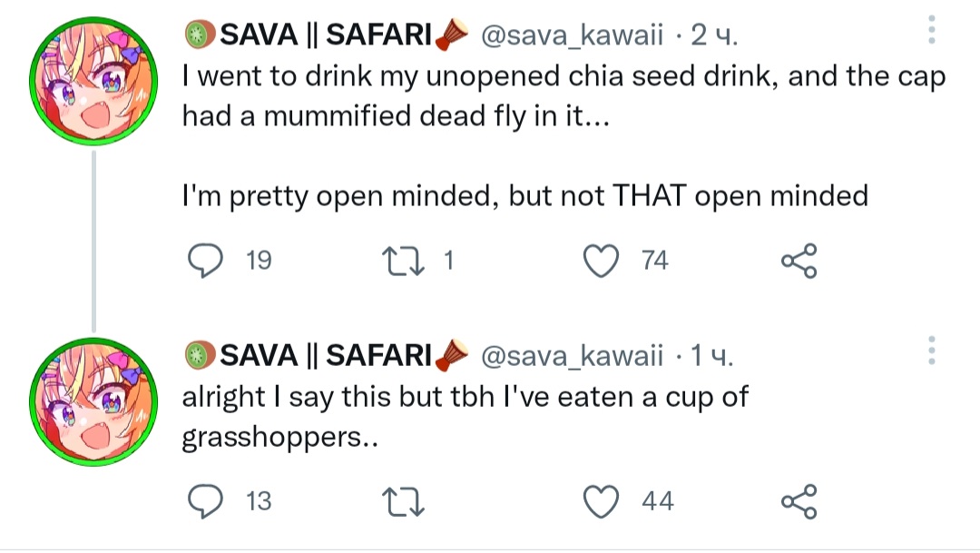This screenshot has width=980, height=553.
Task: Like the grasshoppers tweet
Action: click(x=600, y=500)
